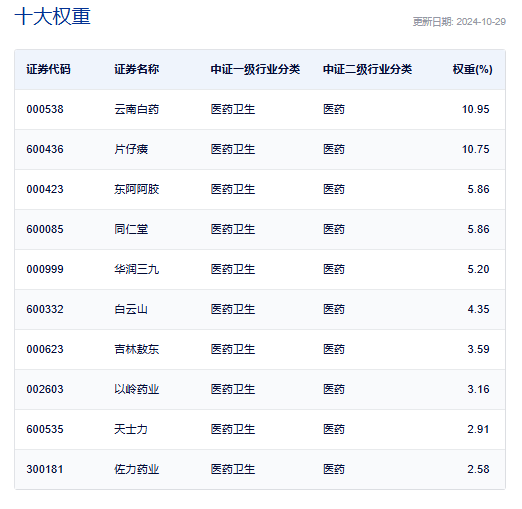Click 医药 in the 东阿阿胶 row

point(334,189)
